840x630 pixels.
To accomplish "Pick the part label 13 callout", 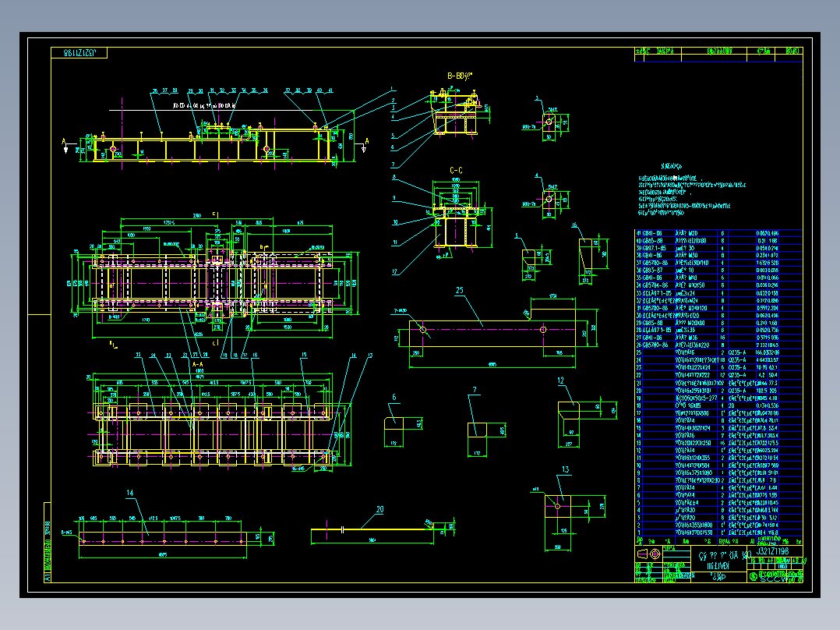I will coord(565,469).
